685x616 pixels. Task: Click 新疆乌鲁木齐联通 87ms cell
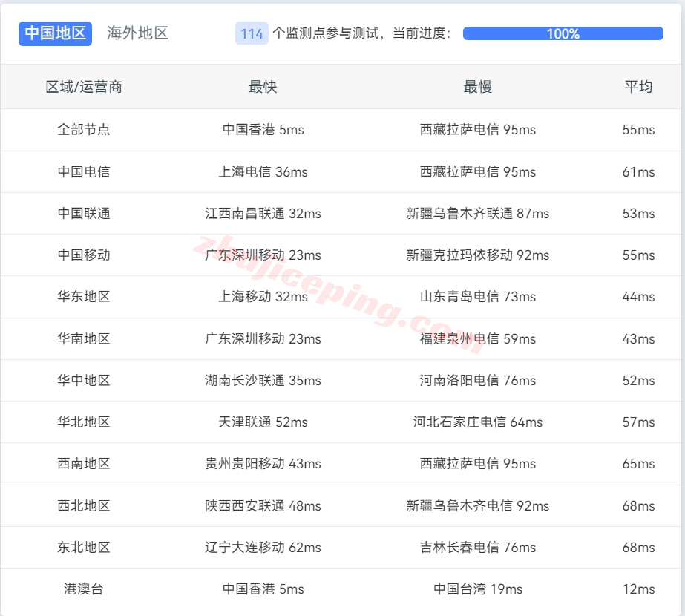click(x=477, y=214)
